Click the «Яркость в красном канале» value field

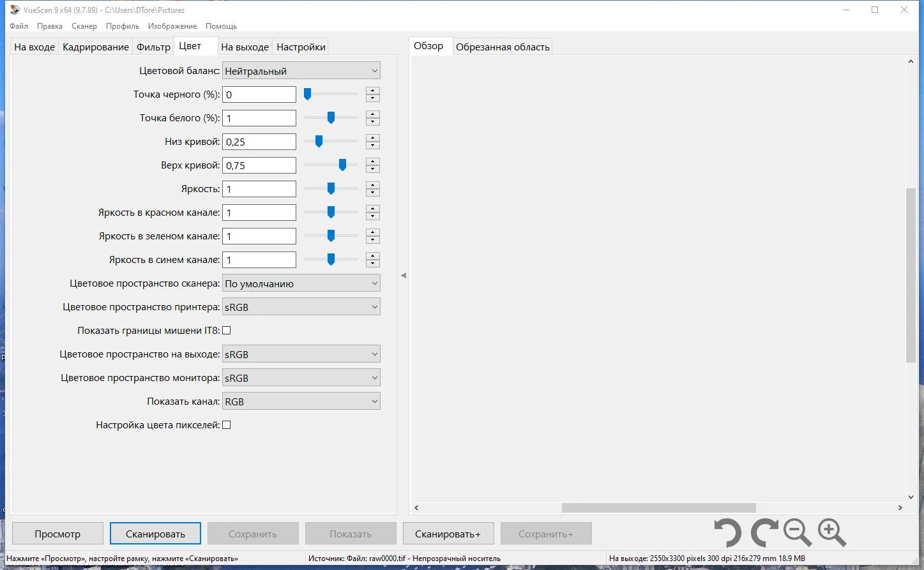259,213
